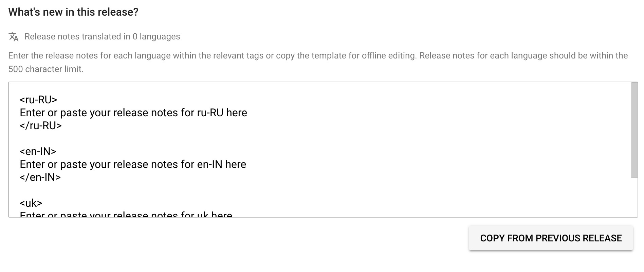Place cursor on the opening <uk> tag

coord(31,203)
